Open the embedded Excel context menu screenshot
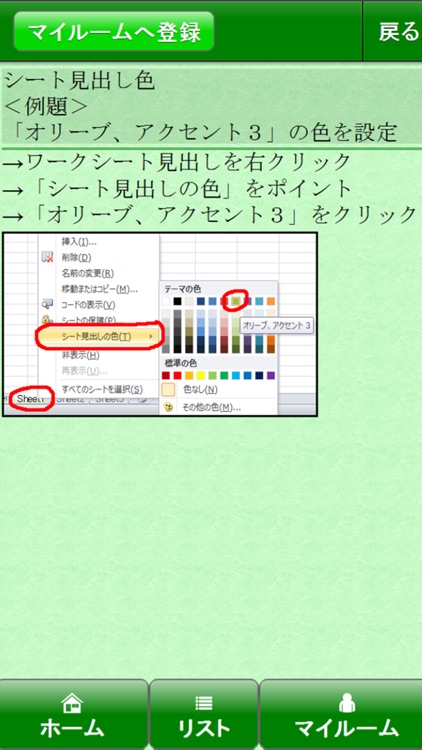The image size is (422, 750). [x=160, y=324]
